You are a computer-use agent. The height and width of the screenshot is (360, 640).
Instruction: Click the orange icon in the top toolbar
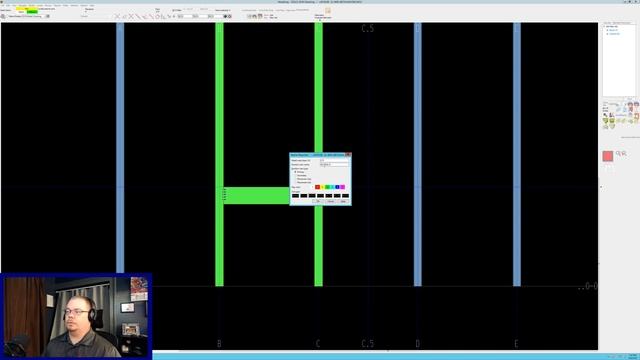point(328,11)
